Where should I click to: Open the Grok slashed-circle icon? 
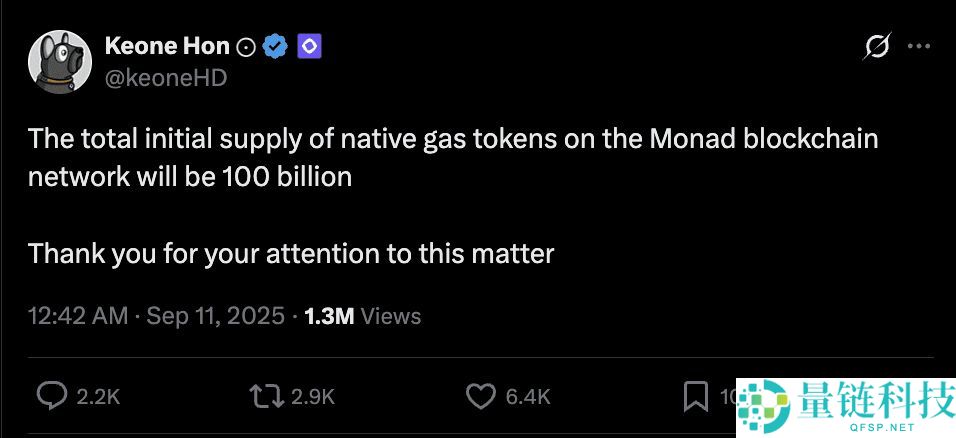876,47
